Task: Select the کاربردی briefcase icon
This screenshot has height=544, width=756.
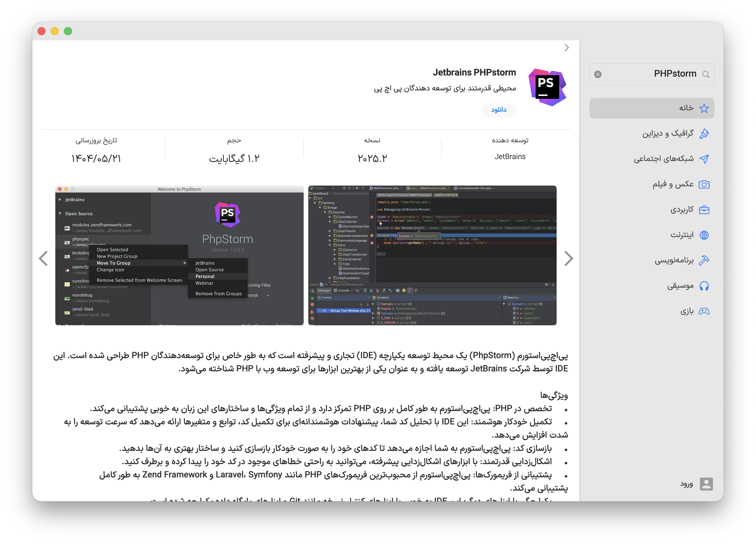Action: tap(704, 210)
